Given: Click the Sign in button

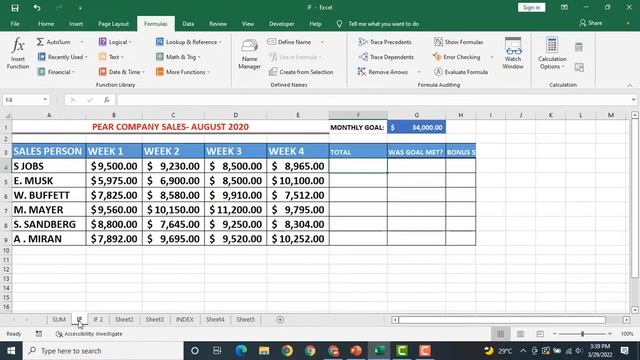Looking at the screenshot, I should (x=531, y=7).
